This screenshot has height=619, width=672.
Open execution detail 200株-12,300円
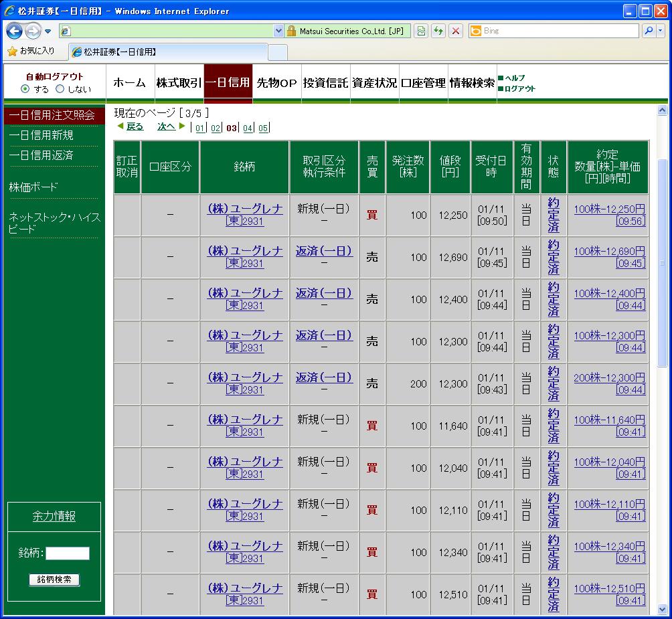pyautogui.click(x=610, y=383)
